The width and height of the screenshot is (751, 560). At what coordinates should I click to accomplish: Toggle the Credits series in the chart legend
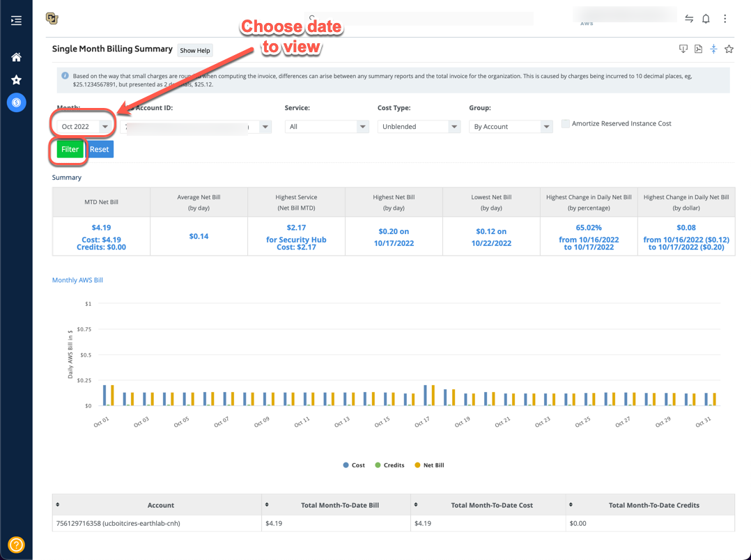click(389, 465)
